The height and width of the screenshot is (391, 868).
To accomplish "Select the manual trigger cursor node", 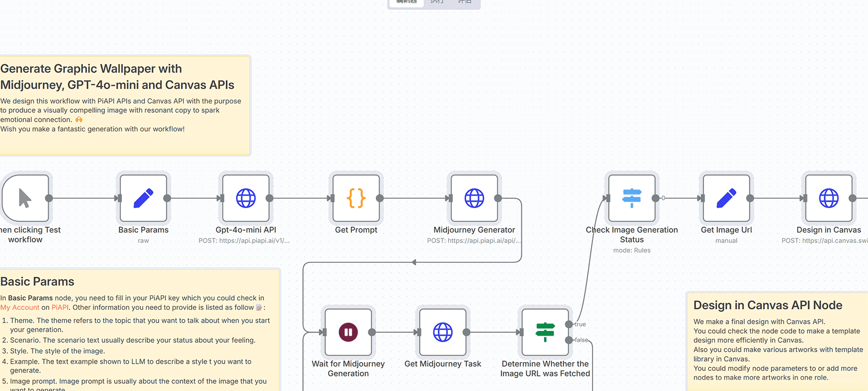I will click(25, 198).
